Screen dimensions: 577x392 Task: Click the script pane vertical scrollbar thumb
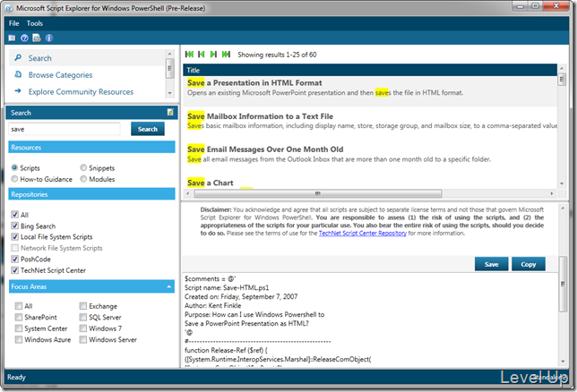coord(563,284)
